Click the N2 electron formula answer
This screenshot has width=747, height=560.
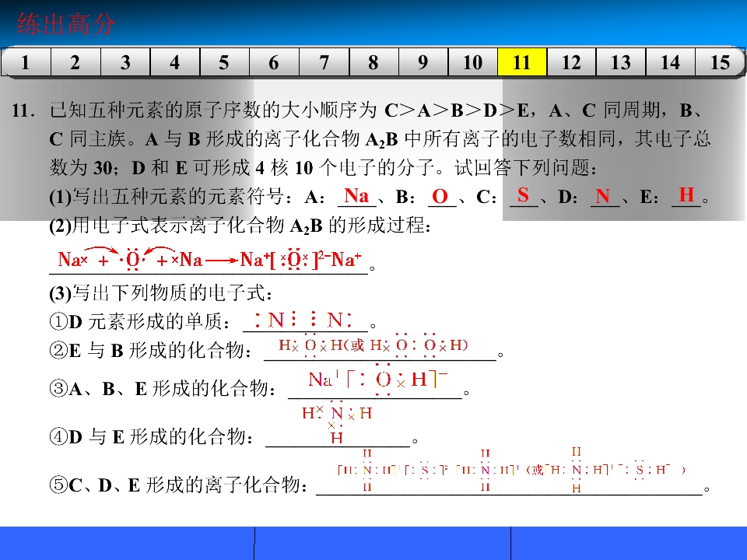[303, 320]
